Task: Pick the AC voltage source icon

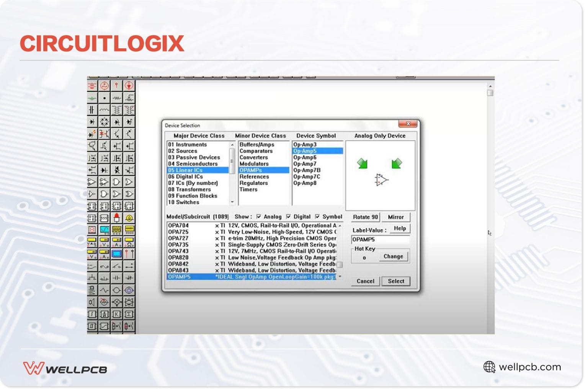Action: coord(103,86)
